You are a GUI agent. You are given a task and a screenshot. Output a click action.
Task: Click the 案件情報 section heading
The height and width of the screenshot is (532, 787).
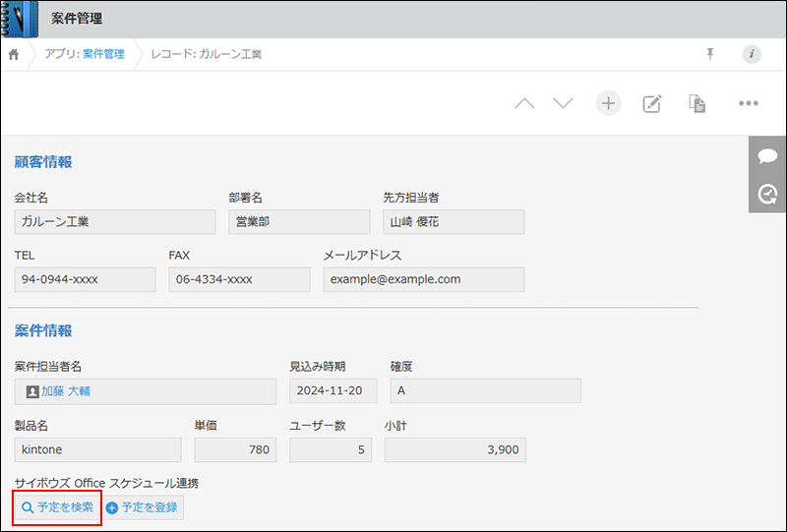click(43, 330)
